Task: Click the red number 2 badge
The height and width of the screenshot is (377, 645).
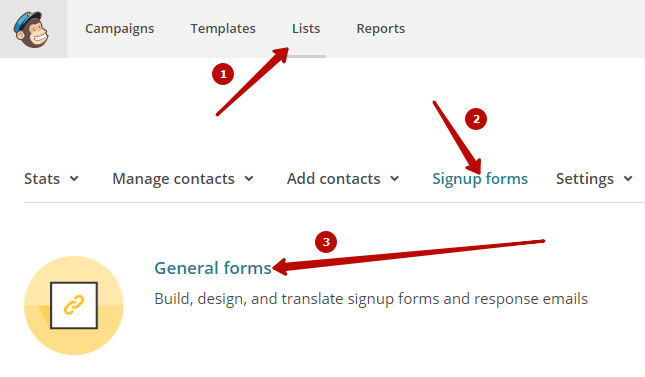Action: pyautogui.click(x=476, y=119)
